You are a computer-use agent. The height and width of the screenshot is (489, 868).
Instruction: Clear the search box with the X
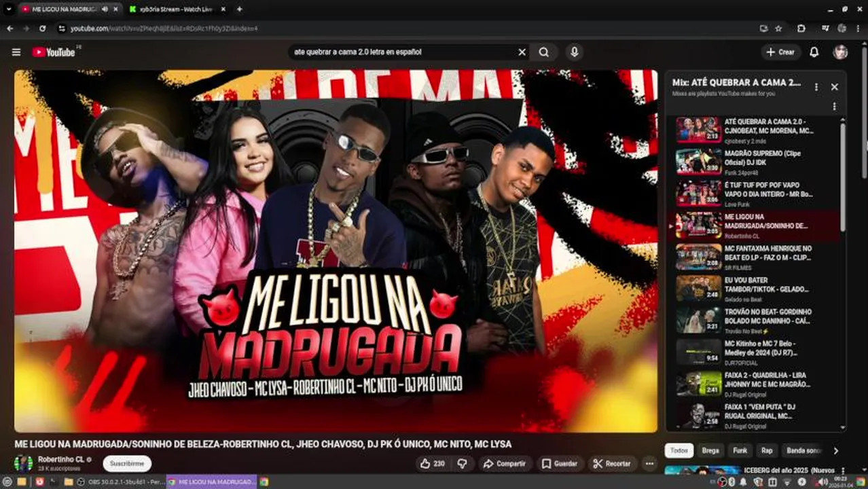[x=522, y=52]
